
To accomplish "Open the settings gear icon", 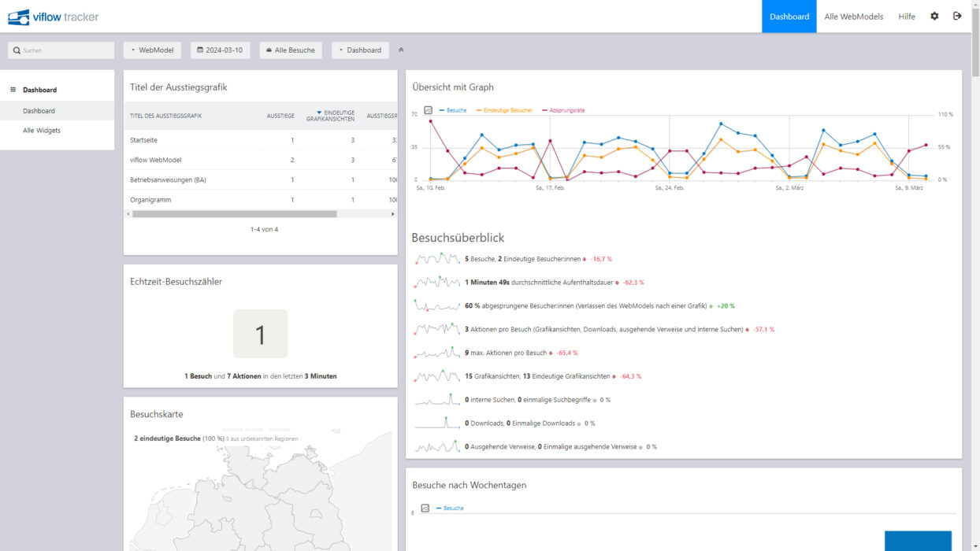I will (934, 16).
